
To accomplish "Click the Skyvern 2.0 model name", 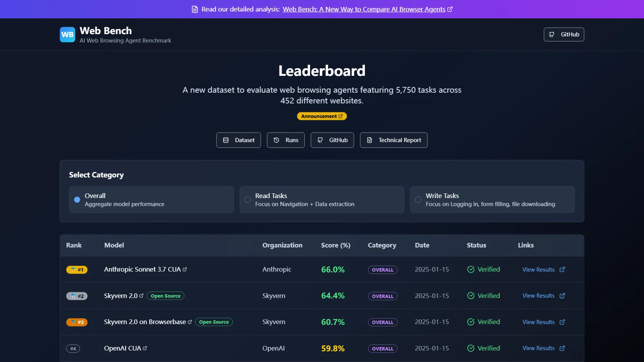I will point(121,296).
